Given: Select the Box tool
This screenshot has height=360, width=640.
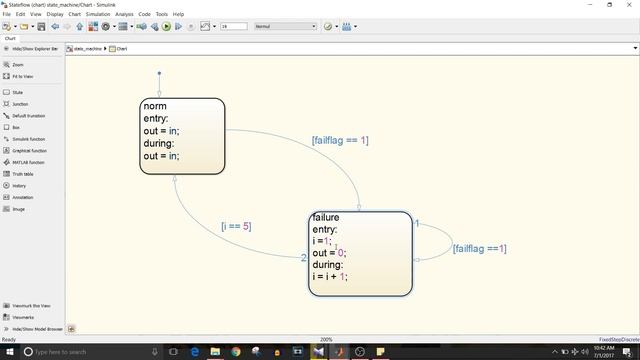Looking at the screenshot, I should point(11,127).
